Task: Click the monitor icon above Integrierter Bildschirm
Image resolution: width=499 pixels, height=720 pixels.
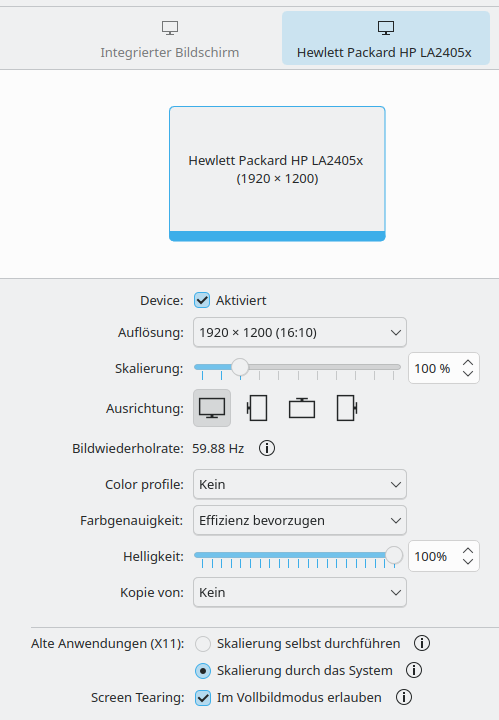Action: pyautogui.click(x=170, y=28)
